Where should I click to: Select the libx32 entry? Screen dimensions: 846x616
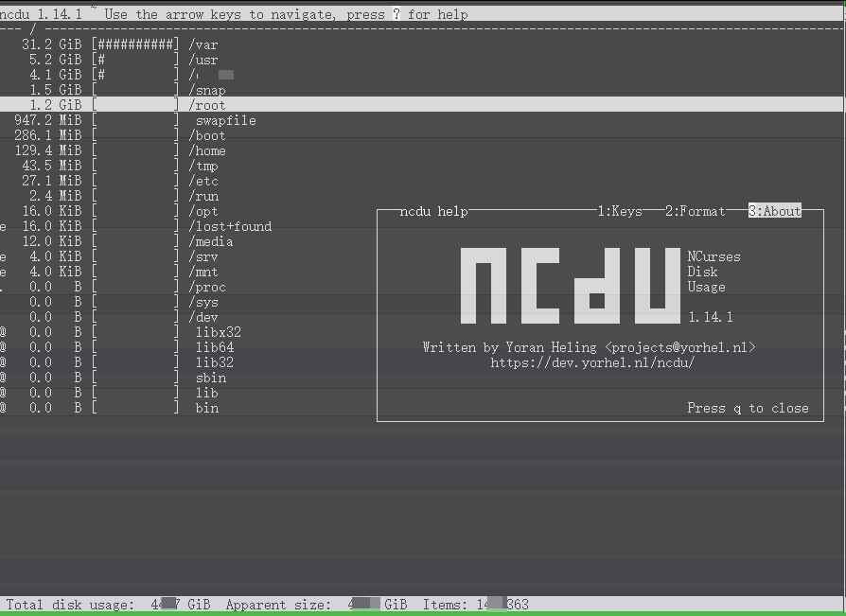[189, 332]
